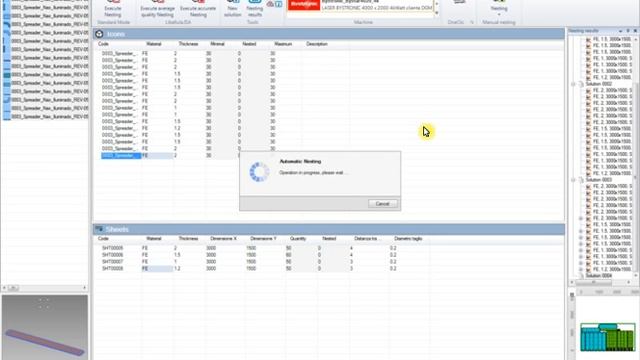Sort the Icons table by Minimal column
This screenshot has width=640, height=360.
(x=217, y=44)
